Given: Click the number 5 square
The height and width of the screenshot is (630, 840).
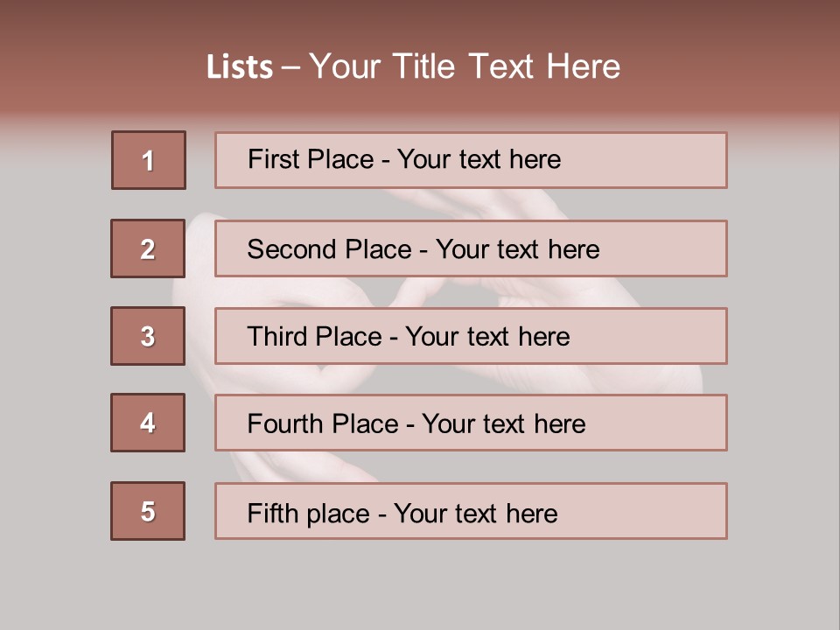Looking at the screenshot, I should 148,511.
